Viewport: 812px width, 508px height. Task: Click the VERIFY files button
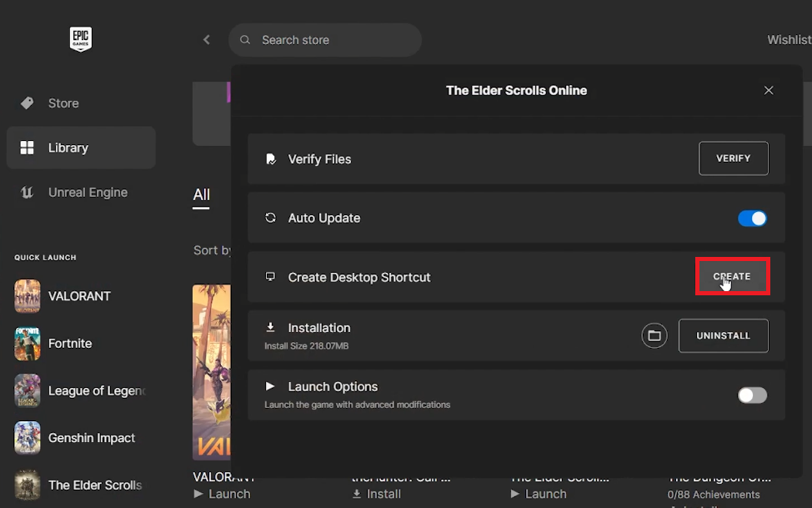(x=733, y=158)
